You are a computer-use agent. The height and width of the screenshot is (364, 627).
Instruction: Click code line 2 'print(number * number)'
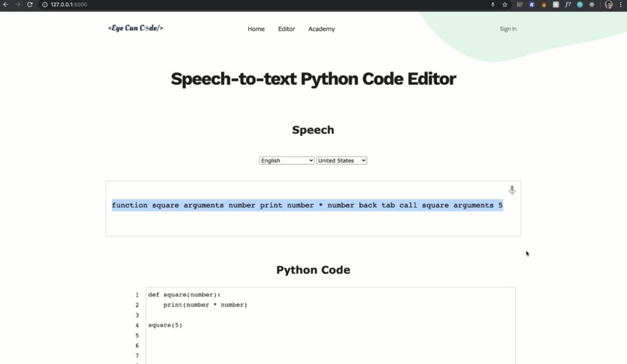tap(205, 305)
